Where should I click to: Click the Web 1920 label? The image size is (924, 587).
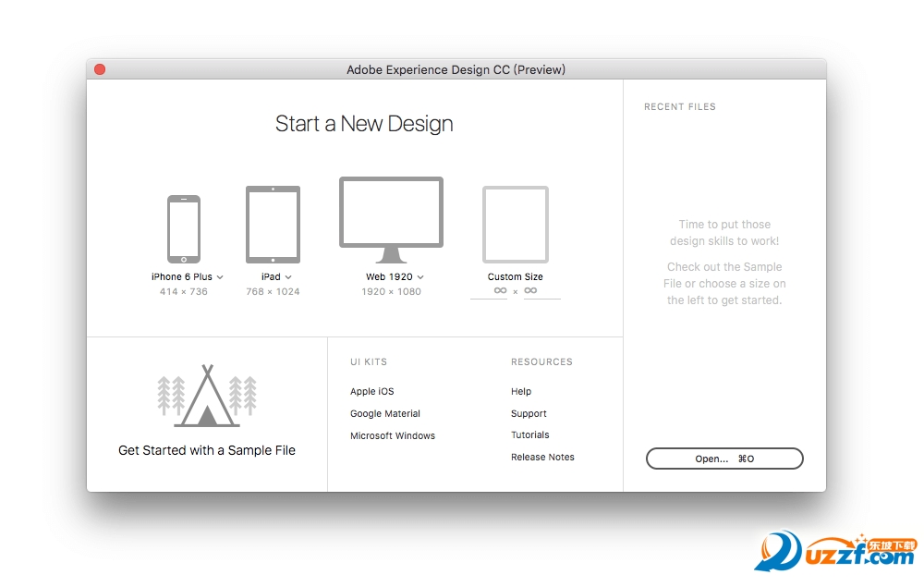coord(389,276)
